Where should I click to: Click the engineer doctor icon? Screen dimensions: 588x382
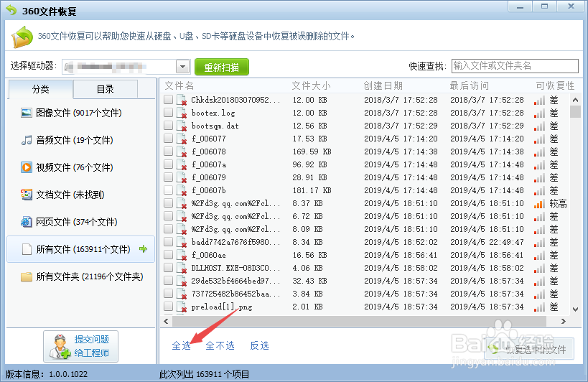click(60, 346)
